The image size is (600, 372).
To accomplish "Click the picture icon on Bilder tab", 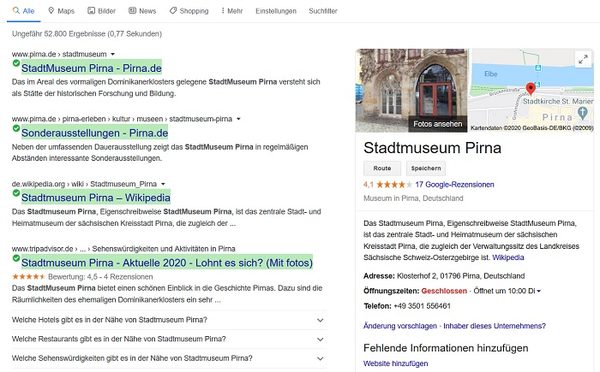I will coord(91,11).
